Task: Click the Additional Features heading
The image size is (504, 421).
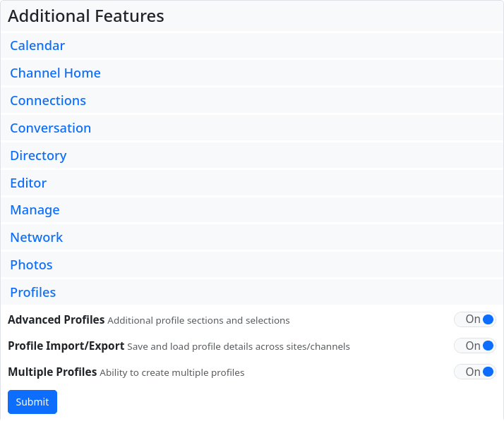Action: [86, 16]
